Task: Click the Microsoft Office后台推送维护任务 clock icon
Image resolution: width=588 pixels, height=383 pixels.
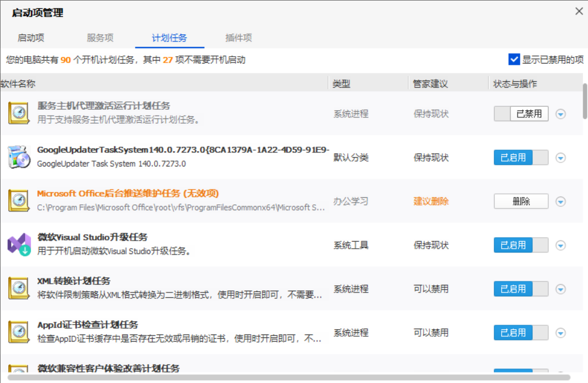Action: (x=19, y=201)
